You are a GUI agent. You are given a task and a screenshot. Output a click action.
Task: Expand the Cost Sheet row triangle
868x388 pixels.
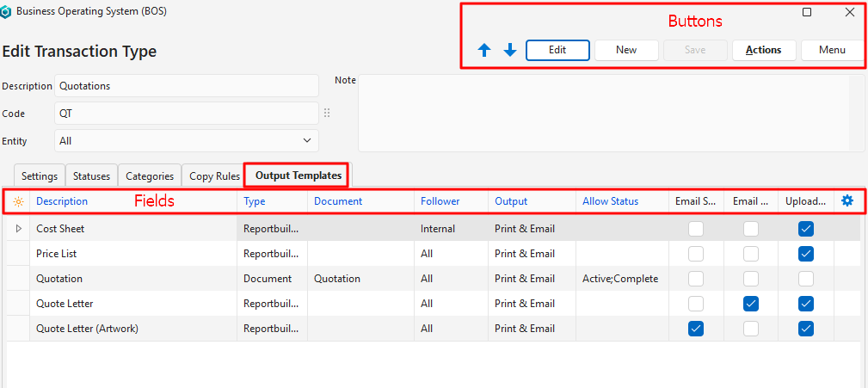(x=19, y=229)
